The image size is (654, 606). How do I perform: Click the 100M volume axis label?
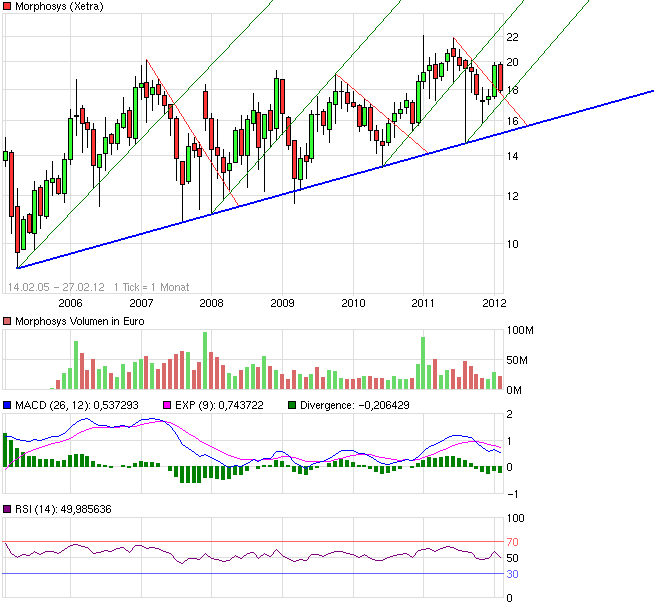520,330
